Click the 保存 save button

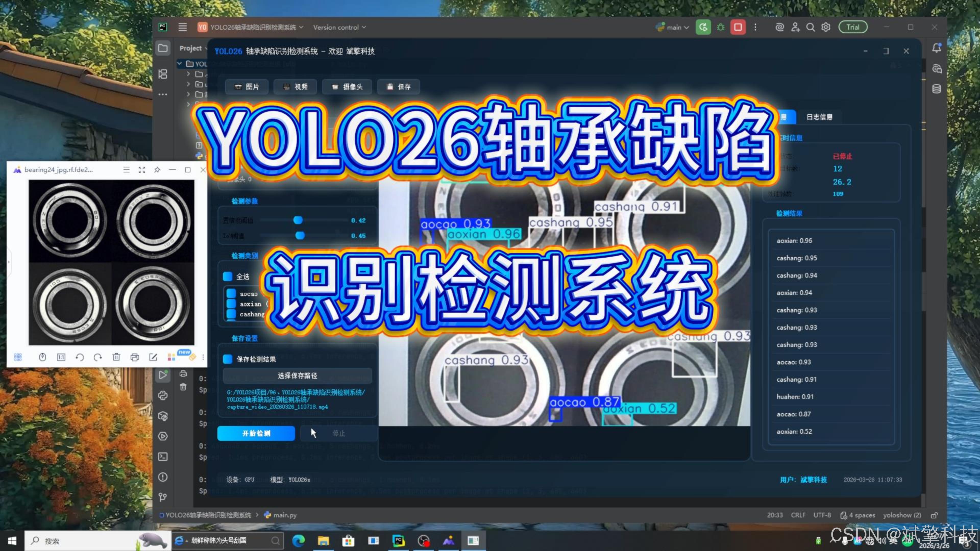399,87
